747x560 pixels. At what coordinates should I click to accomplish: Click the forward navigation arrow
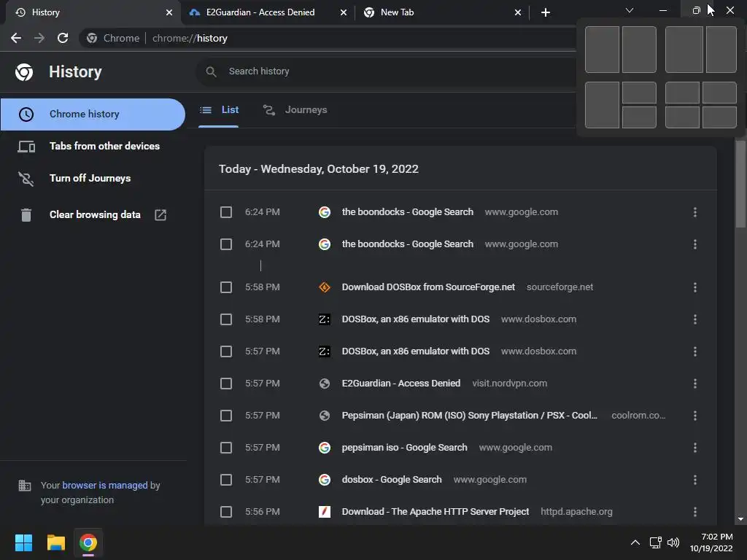(x=39, y=38)
